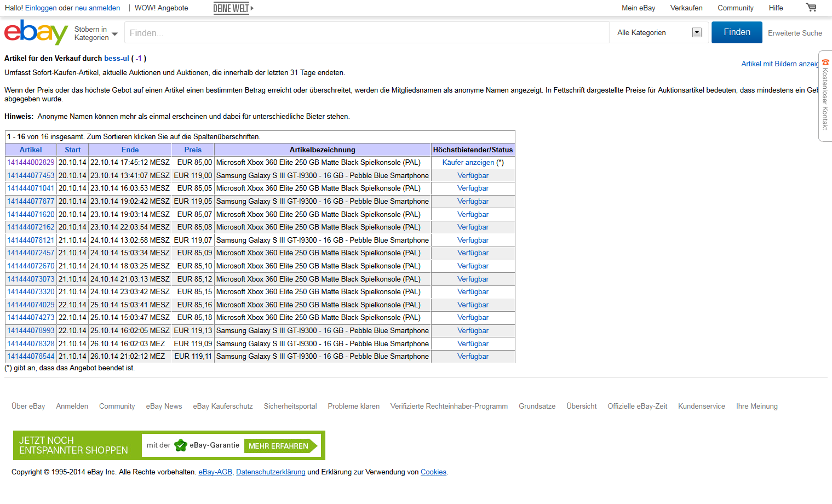Open Community in top navigation
This screenshot has width=832, height=504.
pos(736,8)
